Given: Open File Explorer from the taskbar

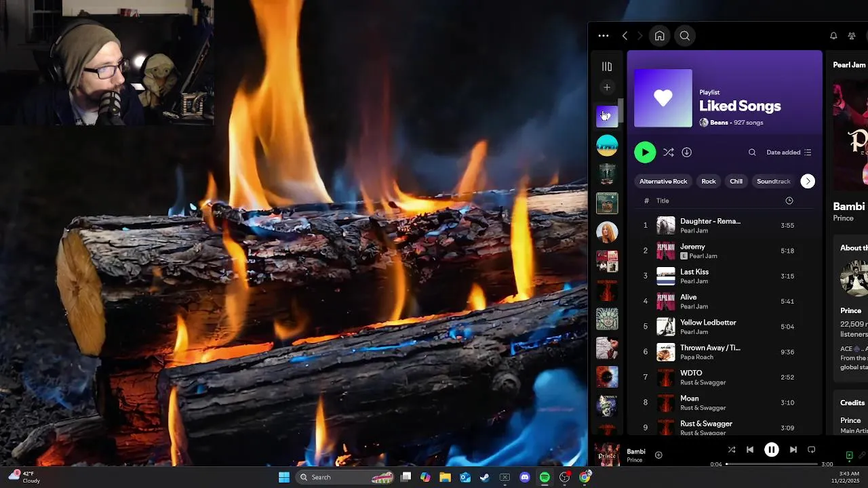Looking at the screenshot, I should click(x=445, y=477).
